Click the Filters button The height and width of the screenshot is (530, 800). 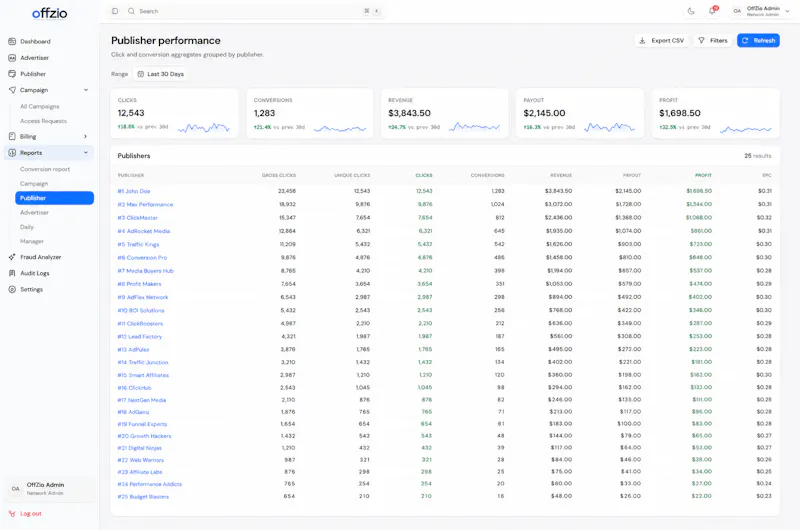coord(713,40)
